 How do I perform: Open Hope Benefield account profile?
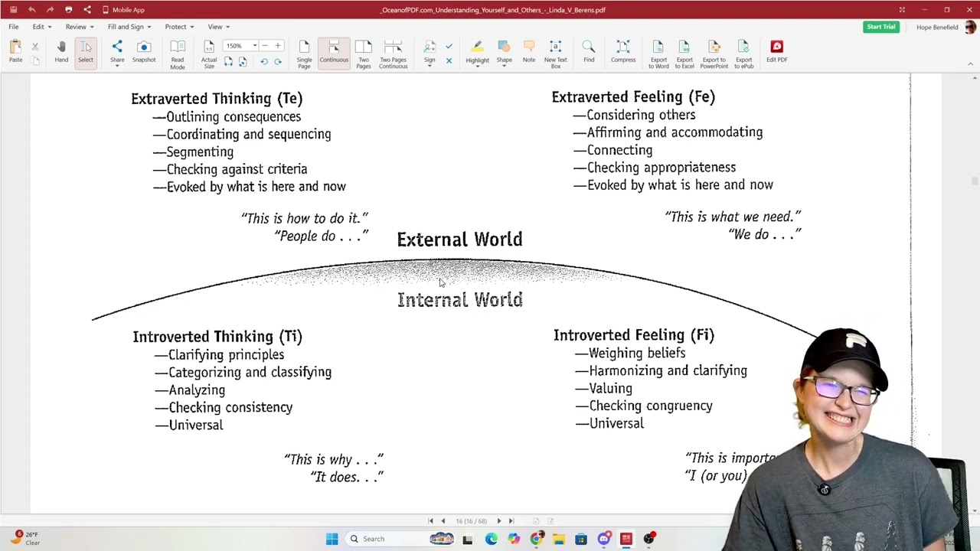click(946, 27)
